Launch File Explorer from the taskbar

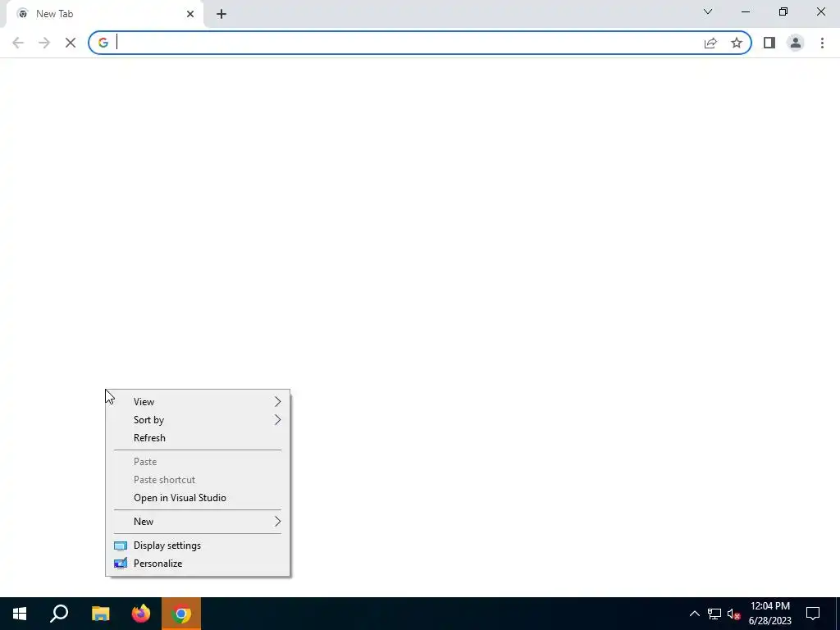[x=100, y=614]
